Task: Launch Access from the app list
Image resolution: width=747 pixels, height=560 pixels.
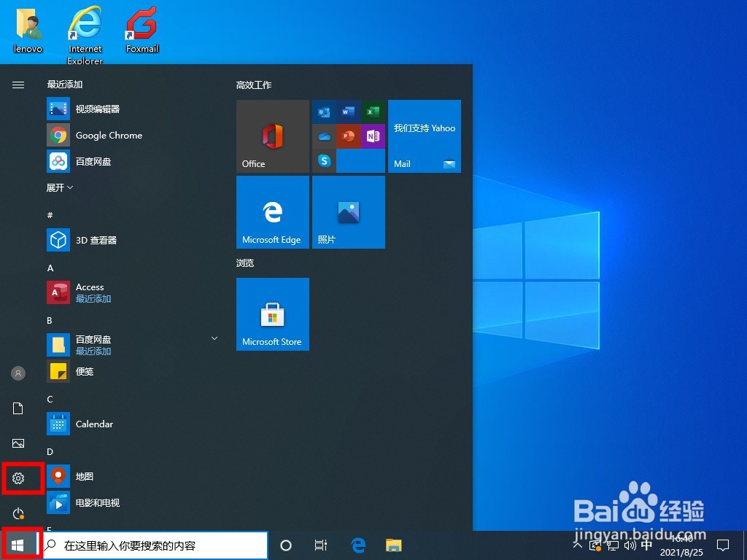Action: (131, 292)
